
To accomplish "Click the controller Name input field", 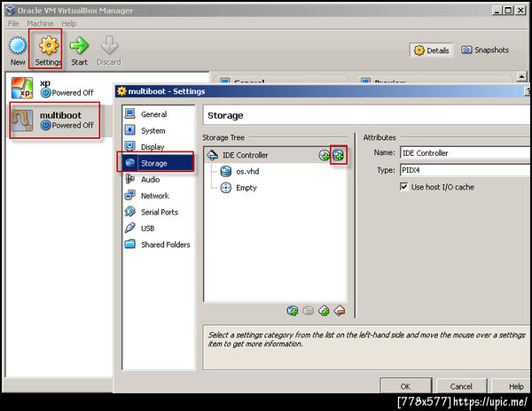I will point(465,153).
